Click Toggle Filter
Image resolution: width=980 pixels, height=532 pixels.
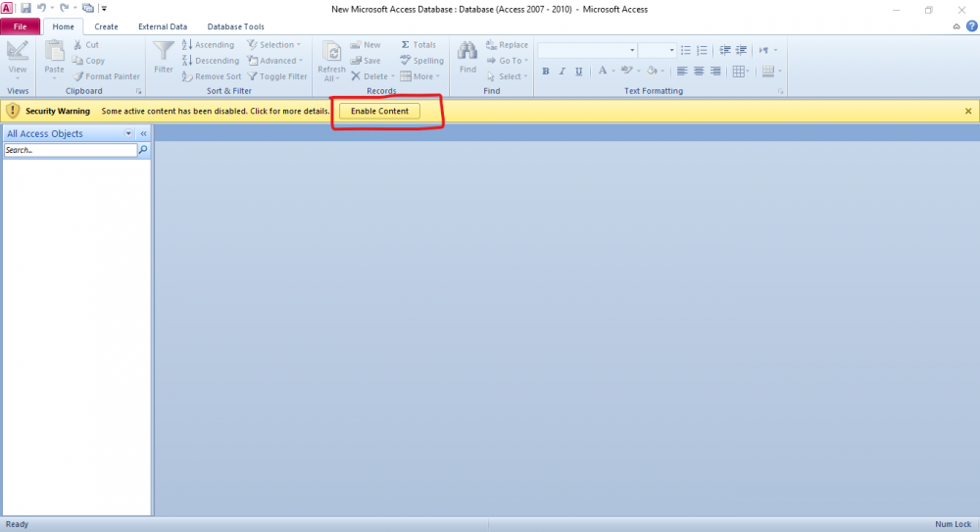(277, 76)
